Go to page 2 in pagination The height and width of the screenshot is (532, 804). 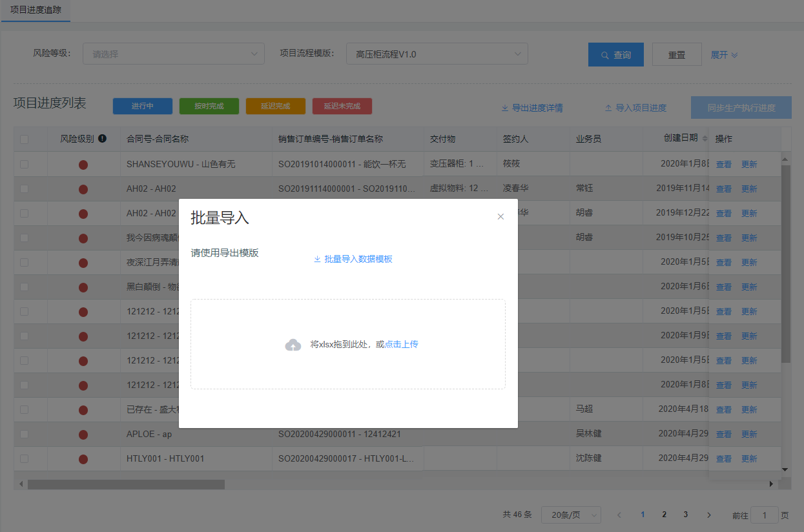click(x=664, y=515)
